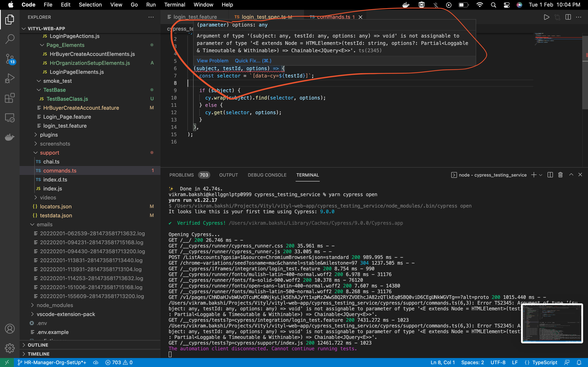This screenshot has width=588, height=367.
Task: Expand the node_modules folder
Action: (55, 305)
